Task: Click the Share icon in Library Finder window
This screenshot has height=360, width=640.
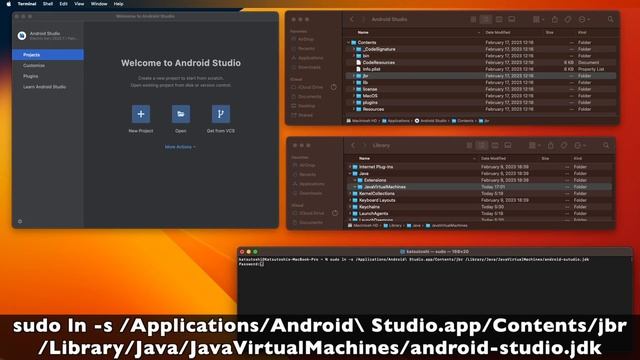Action: 551,145
